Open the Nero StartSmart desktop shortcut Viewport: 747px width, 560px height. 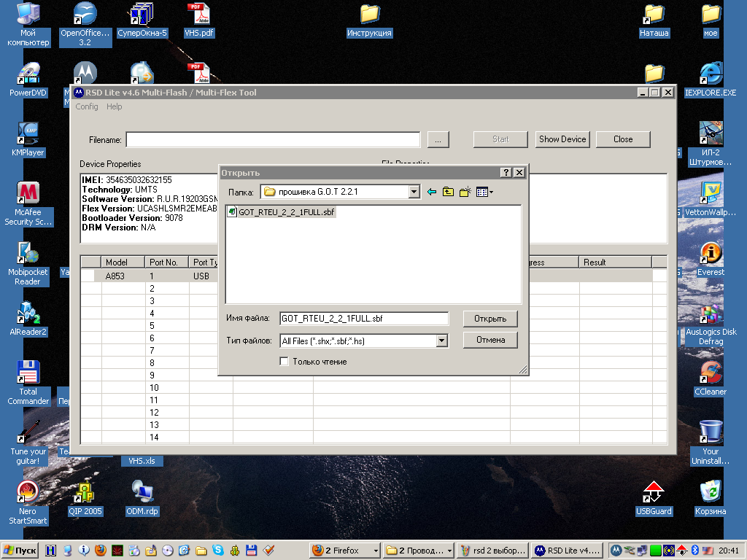coord(28,502)
